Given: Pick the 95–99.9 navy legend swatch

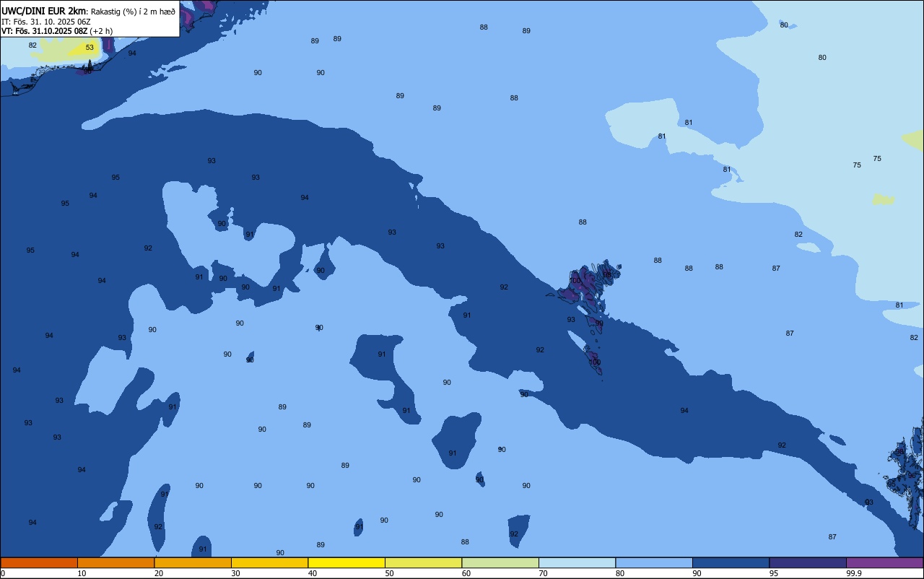Looking at the screenshot, I should [x=808, y=562].
